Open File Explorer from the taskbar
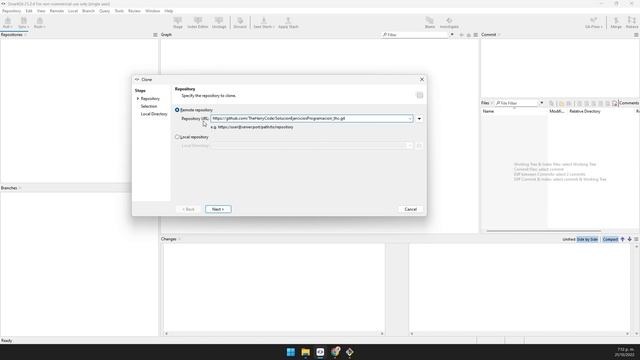The height and width of the screenshot is (360, 640). [305, 352]
